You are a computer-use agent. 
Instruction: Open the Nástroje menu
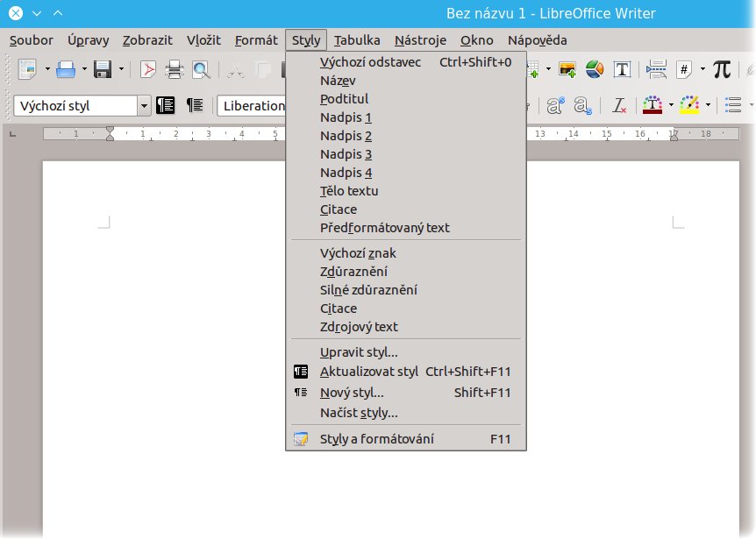(420, 40)
